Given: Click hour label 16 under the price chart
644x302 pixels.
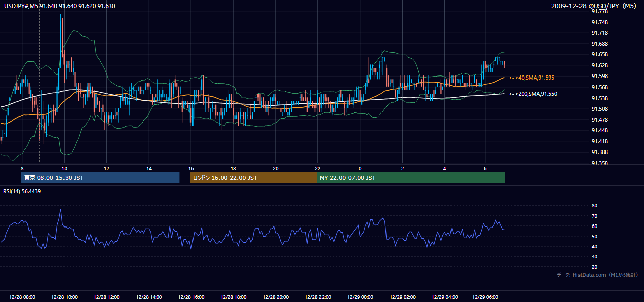Looking at the screenshot, I should (191, 168).
